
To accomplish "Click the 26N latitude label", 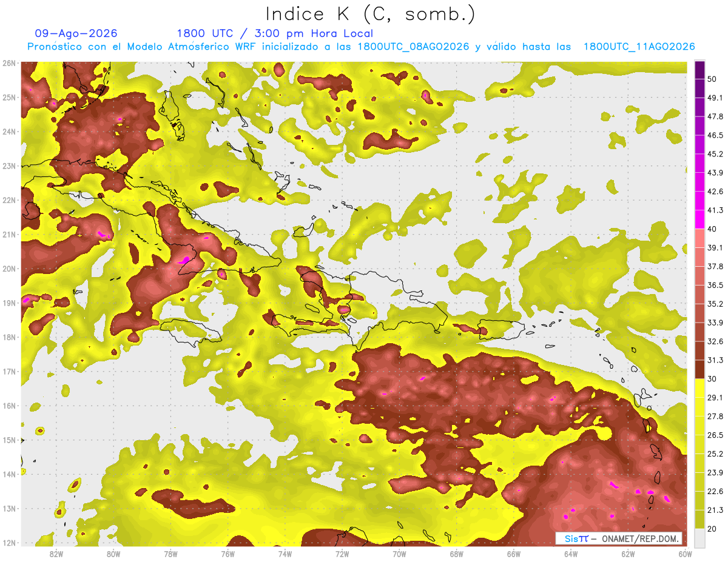I will click(x=9, y=63).
